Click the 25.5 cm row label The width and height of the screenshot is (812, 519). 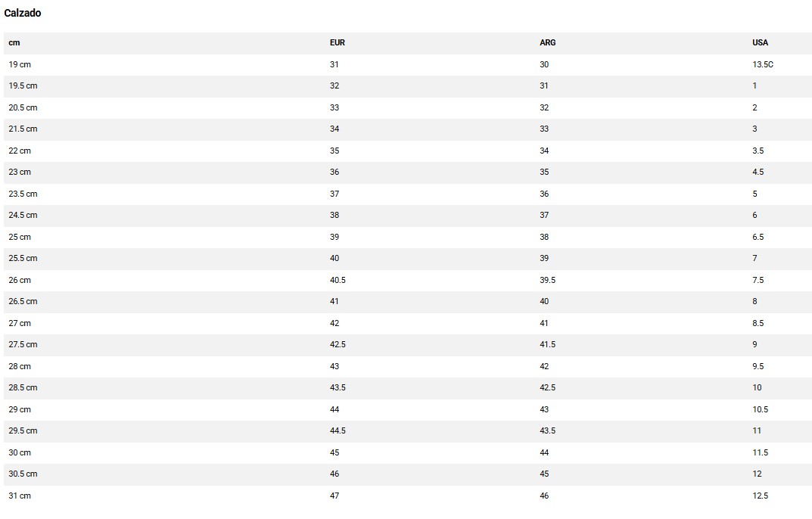tap(23, 258)
